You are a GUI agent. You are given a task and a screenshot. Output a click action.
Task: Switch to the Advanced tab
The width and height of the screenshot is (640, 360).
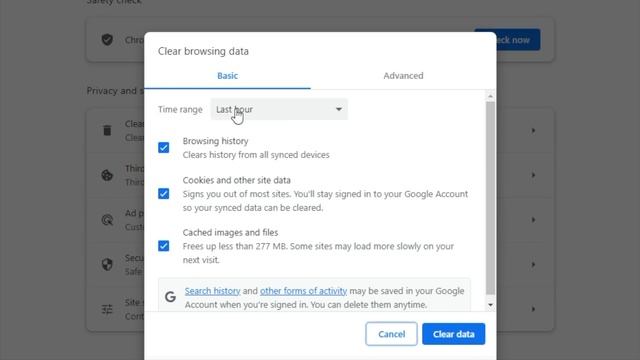point(403,76)
